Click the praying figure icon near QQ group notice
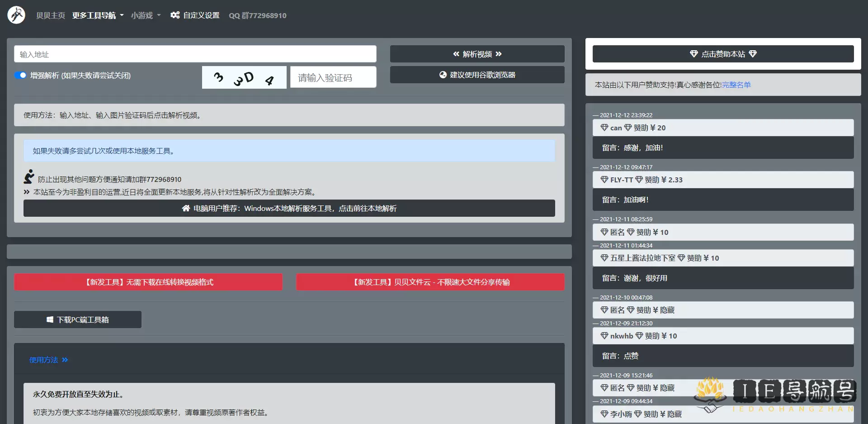868x424 pixels. [28, 177]
